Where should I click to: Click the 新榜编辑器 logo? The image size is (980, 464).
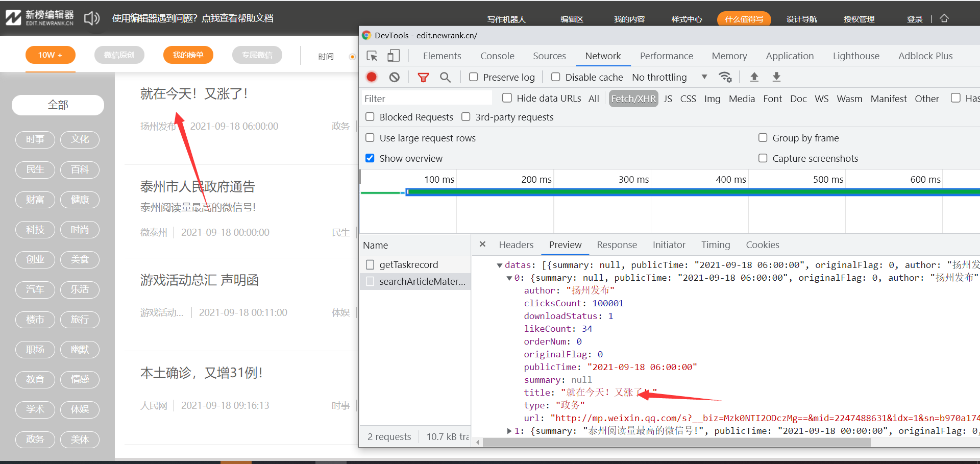click(x=40, y=17)
